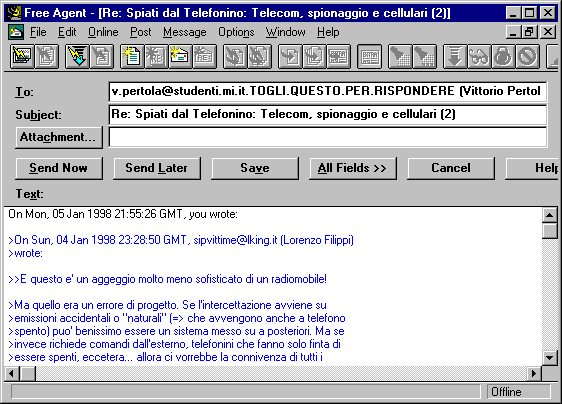Click the left Find flashlight icon
Image resolution: width=562 pixels, height=404 pixels.
pos(400,56)
